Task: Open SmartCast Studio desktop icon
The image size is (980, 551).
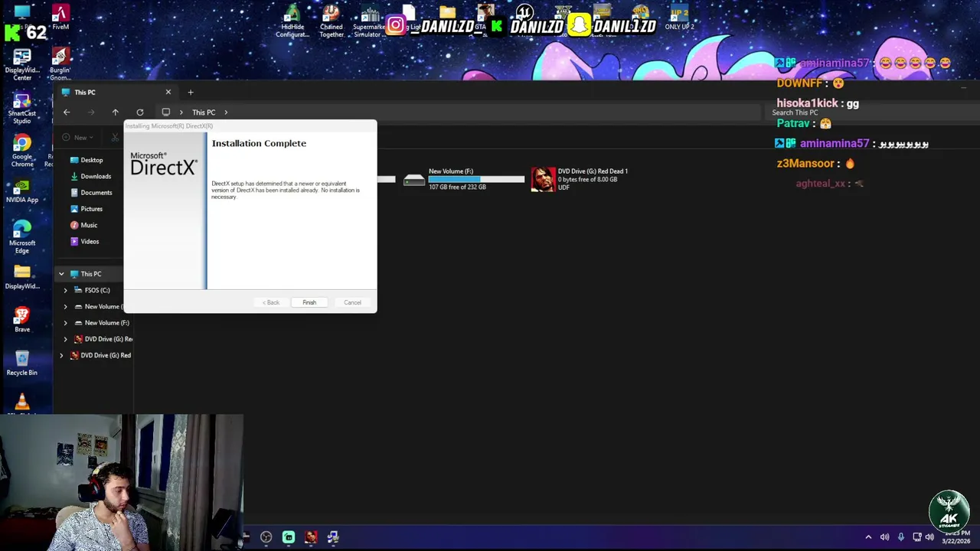Action: tap(22, 108)
